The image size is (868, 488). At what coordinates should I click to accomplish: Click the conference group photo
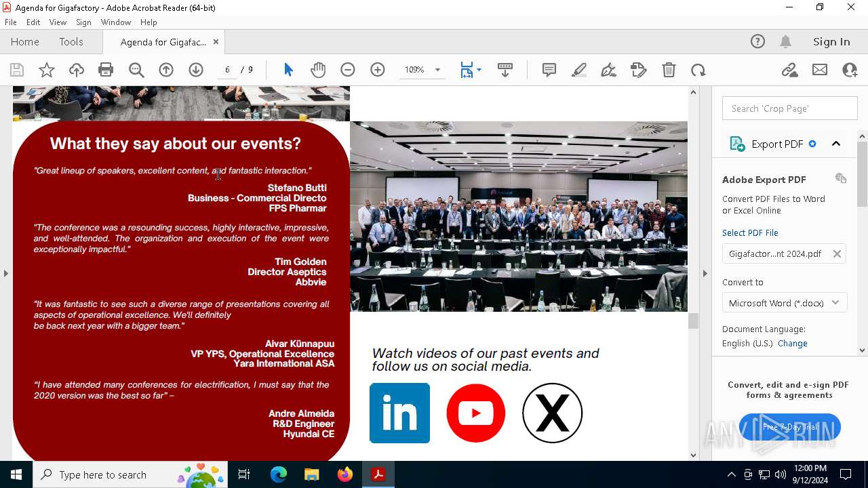coord(519,216)
